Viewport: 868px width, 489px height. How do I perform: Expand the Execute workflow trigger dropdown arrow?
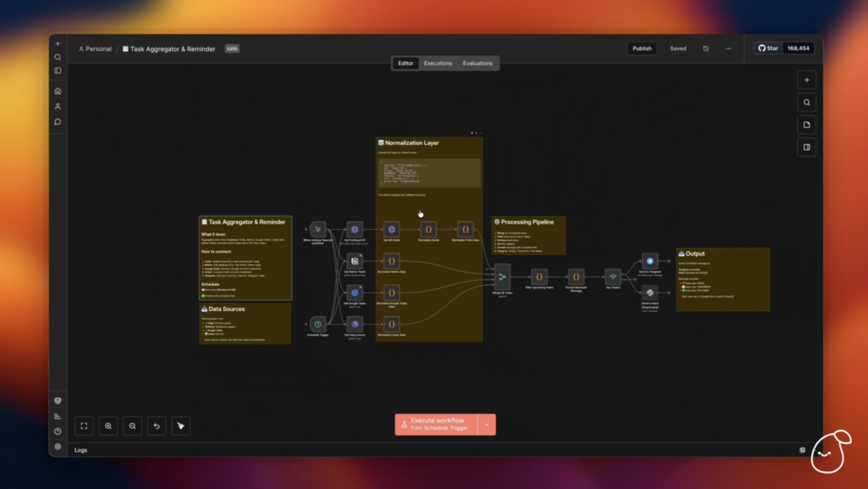point(486,425)
